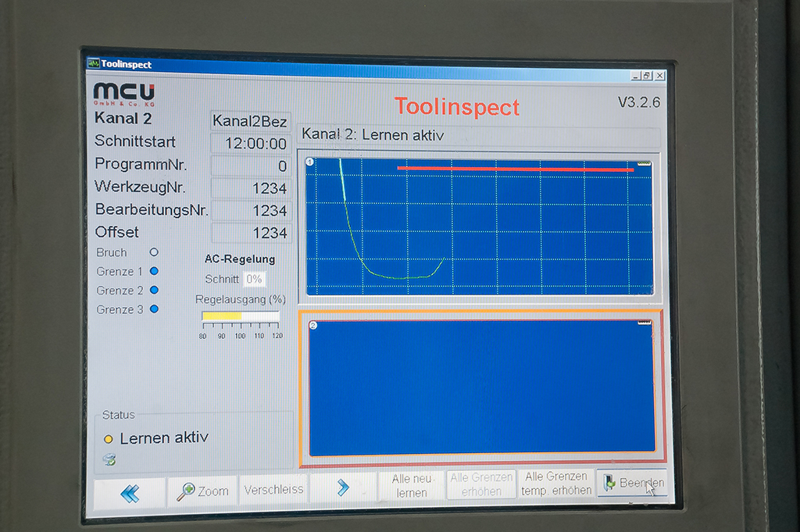
Task: Click the Kanal 2: Lernen aktiv status bar
Action: 479,136
